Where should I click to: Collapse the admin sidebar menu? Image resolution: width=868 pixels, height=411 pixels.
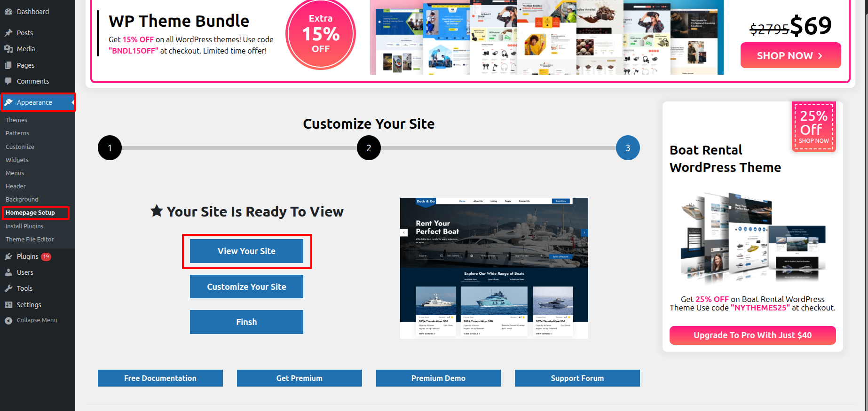(x=31, y=320)
